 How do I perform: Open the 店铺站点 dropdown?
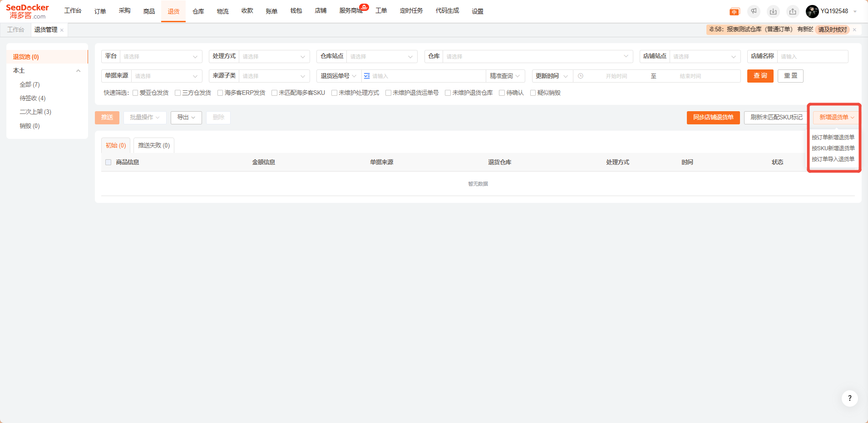coord(705,56)
